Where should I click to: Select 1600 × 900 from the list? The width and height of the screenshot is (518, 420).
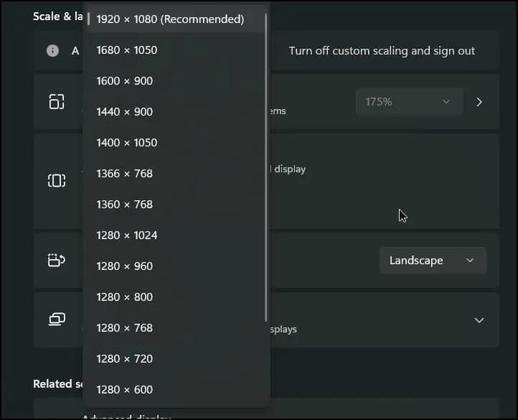click(125, 81)
